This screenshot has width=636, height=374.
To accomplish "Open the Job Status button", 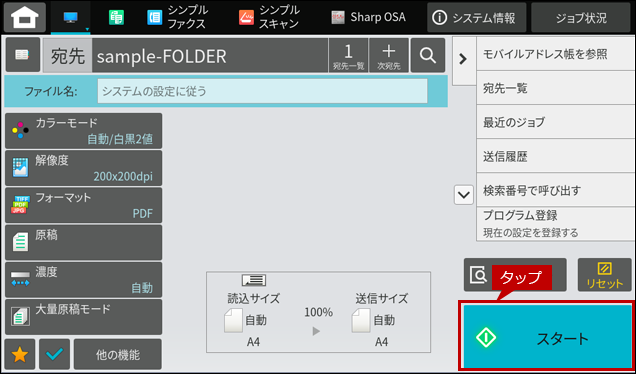I will [581, 17].
